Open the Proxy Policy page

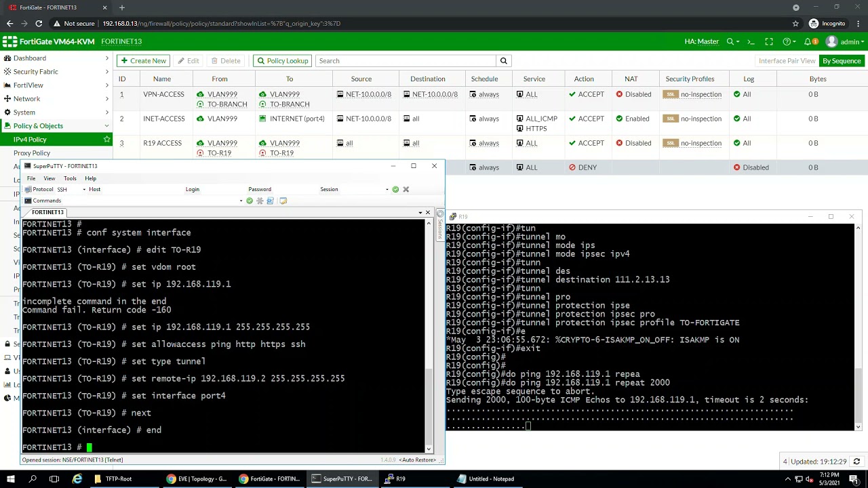[x=32, y=153]
